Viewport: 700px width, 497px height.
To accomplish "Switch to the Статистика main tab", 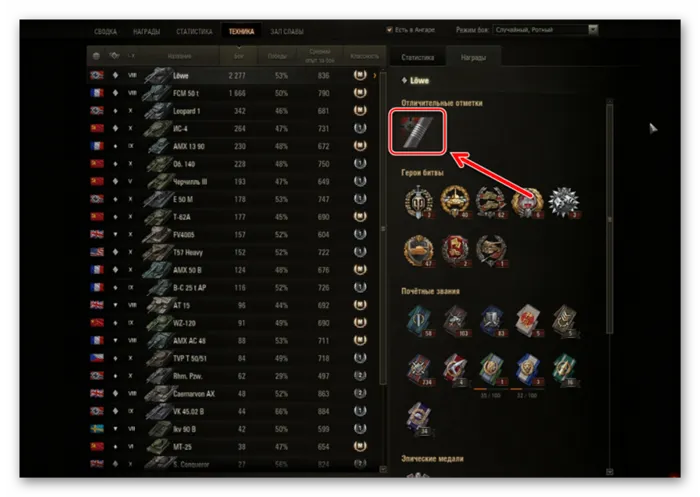I will click(194, 32).
